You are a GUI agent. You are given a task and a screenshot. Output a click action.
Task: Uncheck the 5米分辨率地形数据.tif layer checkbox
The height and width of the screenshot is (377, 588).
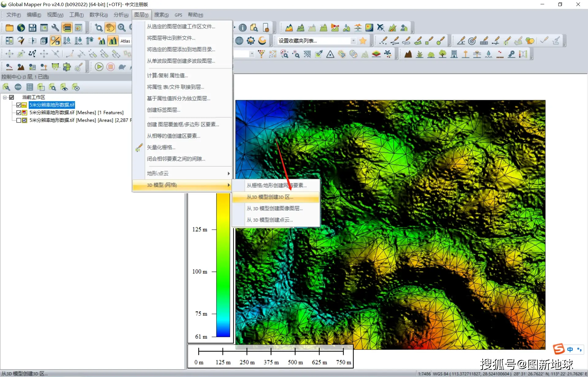[19, 105]
